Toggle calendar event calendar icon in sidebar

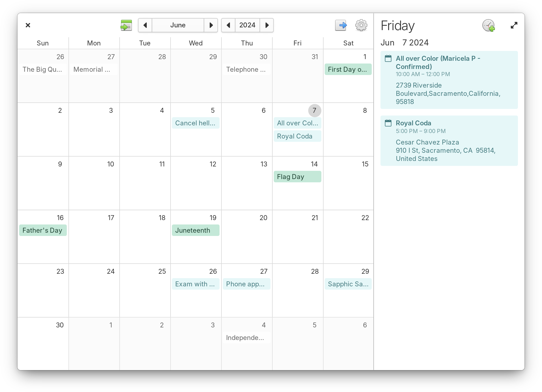[x=388, y=59]
